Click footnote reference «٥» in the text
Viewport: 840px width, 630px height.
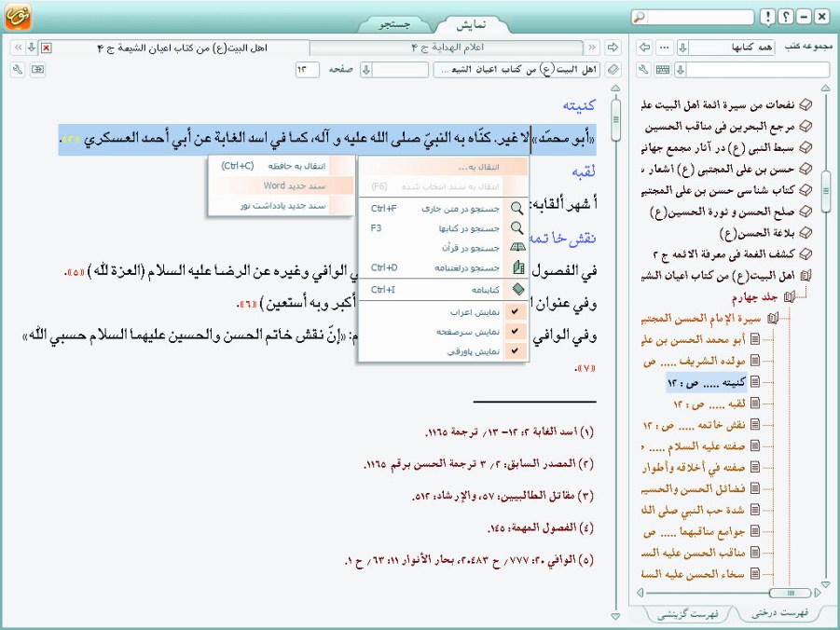75,272
